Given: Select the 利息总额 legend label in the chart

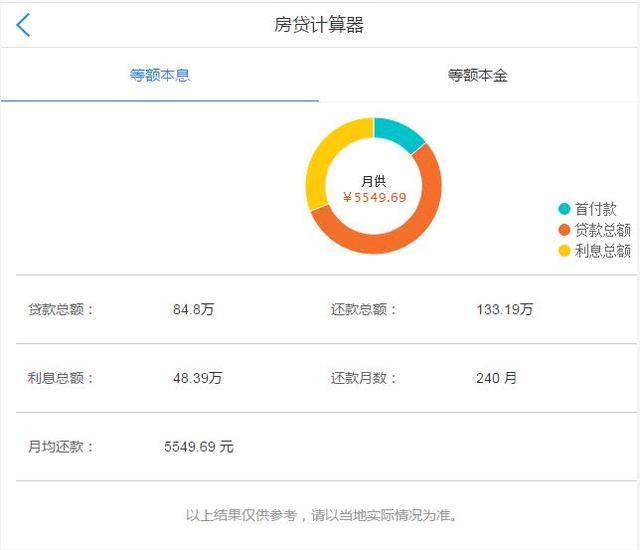Looking at the screenshot, I should 602,251.
